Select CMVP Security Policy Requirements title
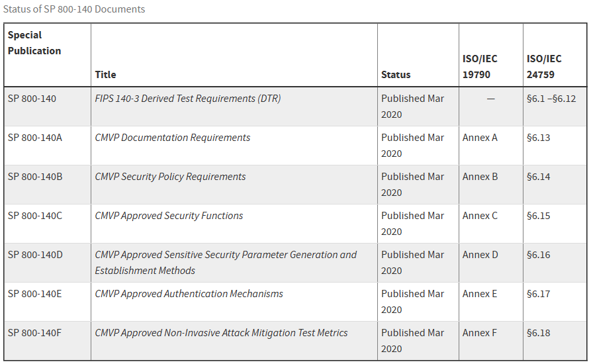 point(170,177)
